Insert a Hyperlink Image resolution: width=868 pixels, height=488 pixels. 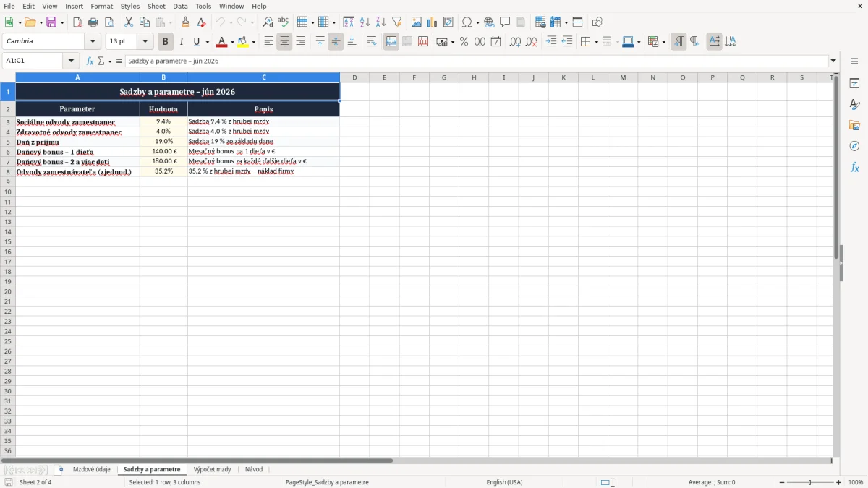coord(489,22)
